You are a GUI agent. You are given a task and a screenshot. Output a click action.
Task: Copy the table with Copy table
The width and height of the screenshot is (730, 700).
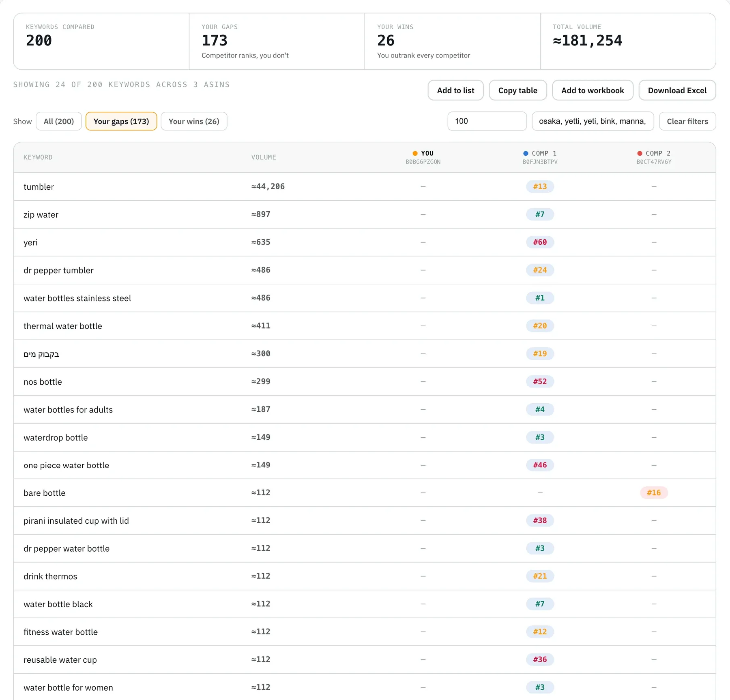(517, 90)
